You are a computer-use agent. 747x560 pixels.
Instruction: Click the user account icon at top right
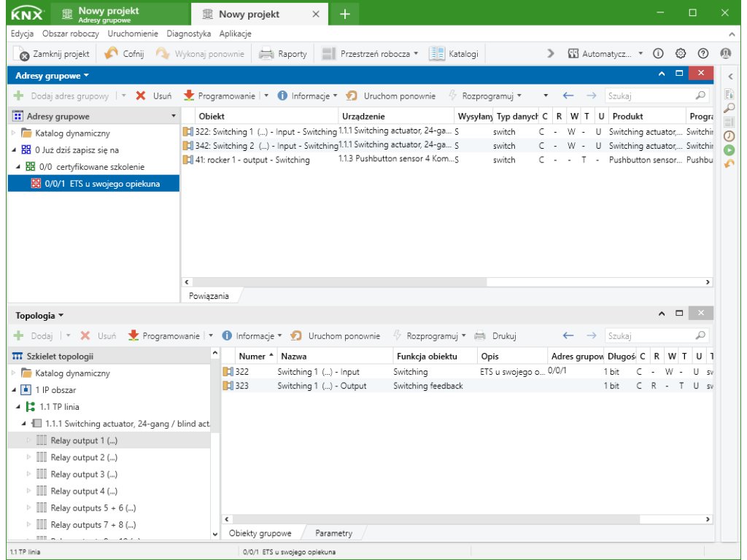(x=725, y=53)
